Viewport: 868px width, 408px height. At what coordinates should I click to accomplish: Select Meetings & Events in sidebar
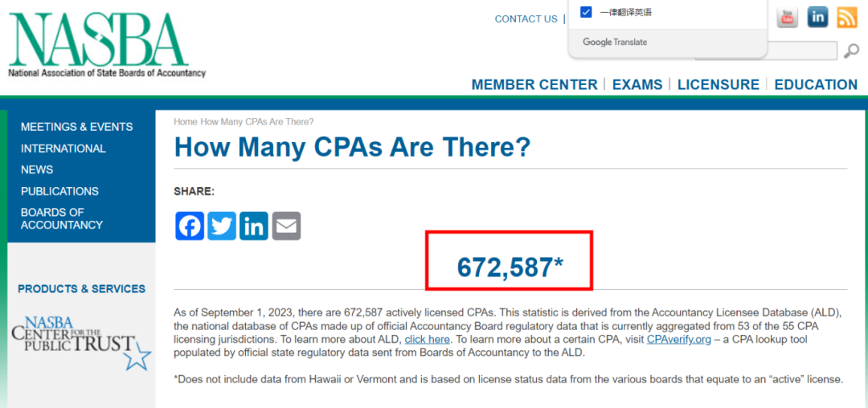tap(77, 127)
